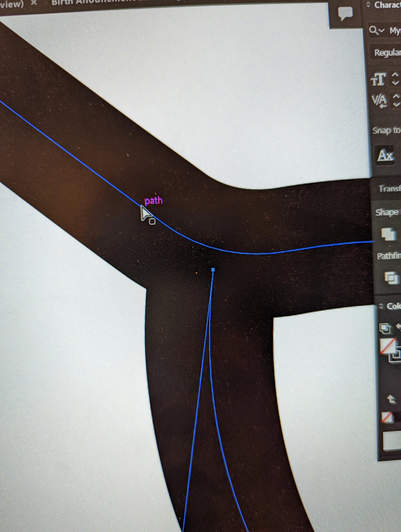The height and width of the screenshot is (532, 401).
Task: Click the font size stepper arrows
Action: point(396,79)
